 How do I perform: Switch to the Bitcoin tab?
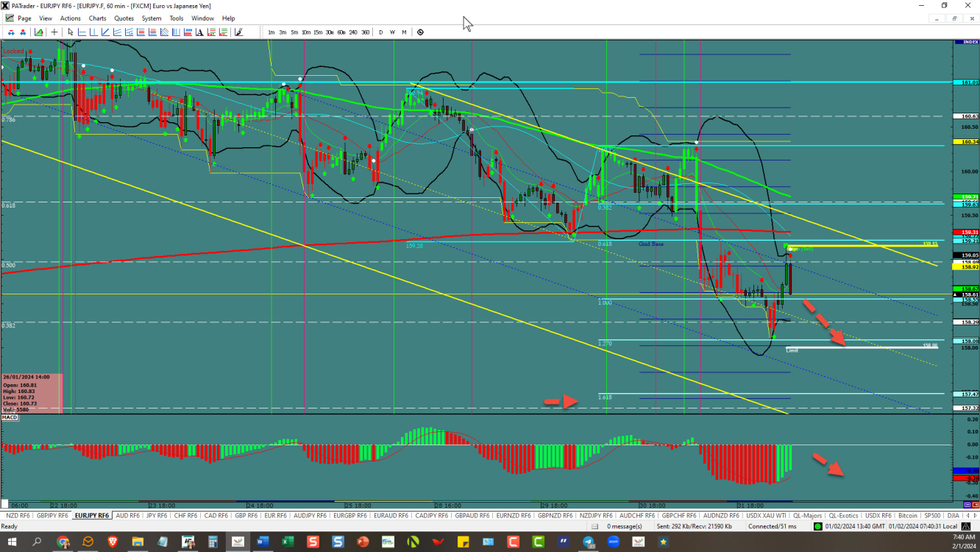click(908, 515)
